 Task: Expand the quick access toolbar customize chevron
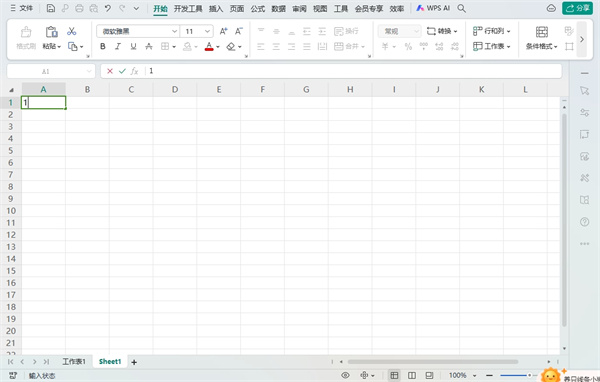(x=136, y=8)
